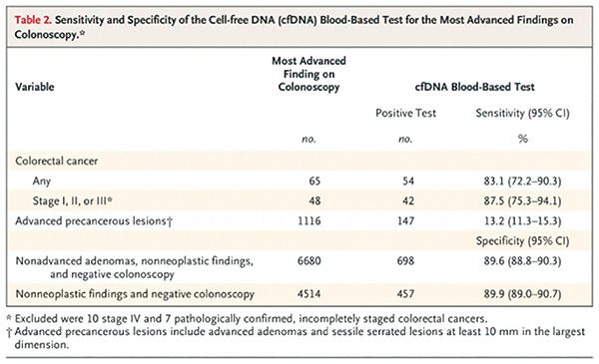Select the Nonneoplastic findings and negative colonoscopy row
Image resolution: width=599 pixels, height=364 pixels.
[298, 294]
